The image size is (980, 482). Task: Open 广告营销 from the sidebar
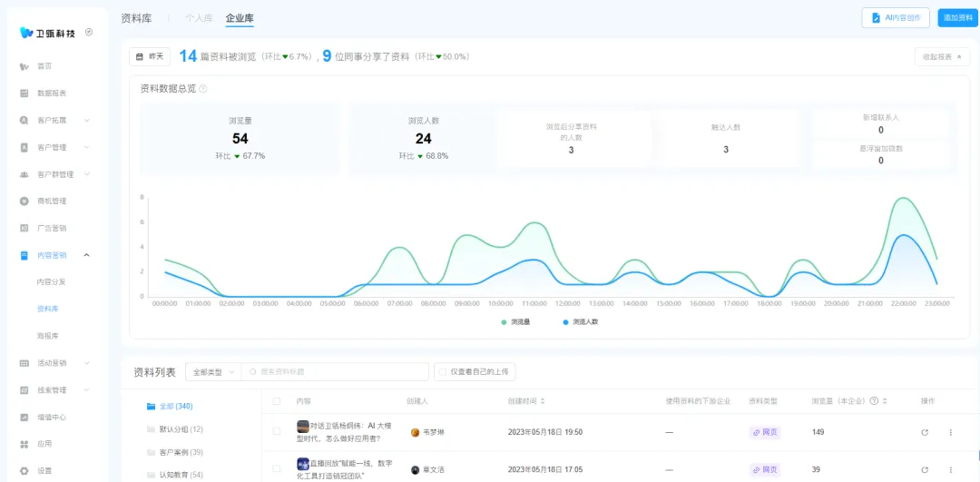tap(51, 229)
